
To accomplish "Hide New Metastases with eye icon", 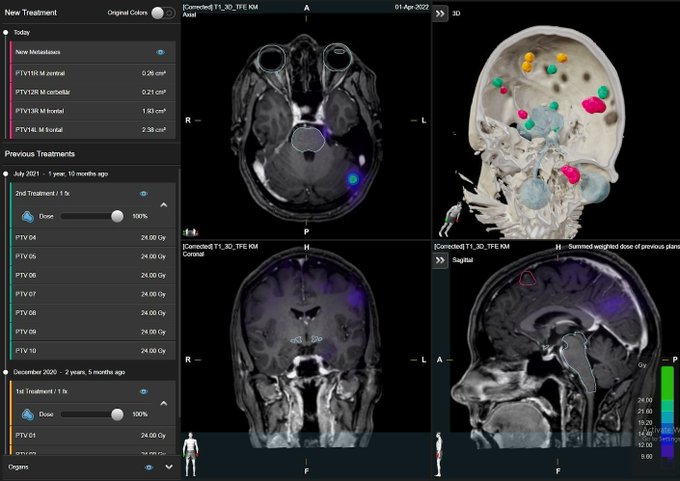I will click(160, 52).
